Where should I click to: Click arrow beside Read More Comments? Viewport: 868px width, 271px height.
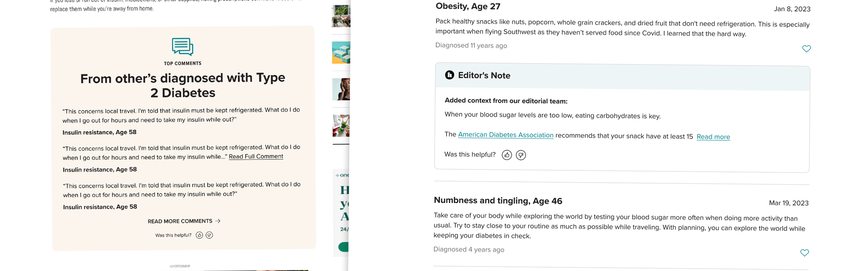click(218, 221)
